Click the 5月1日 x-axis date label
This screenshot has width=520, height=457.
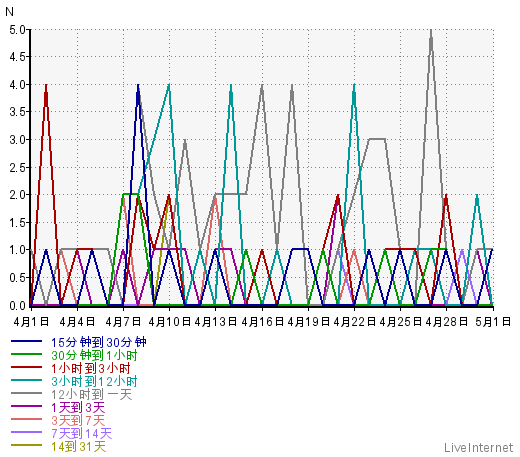tap(493, 322)
